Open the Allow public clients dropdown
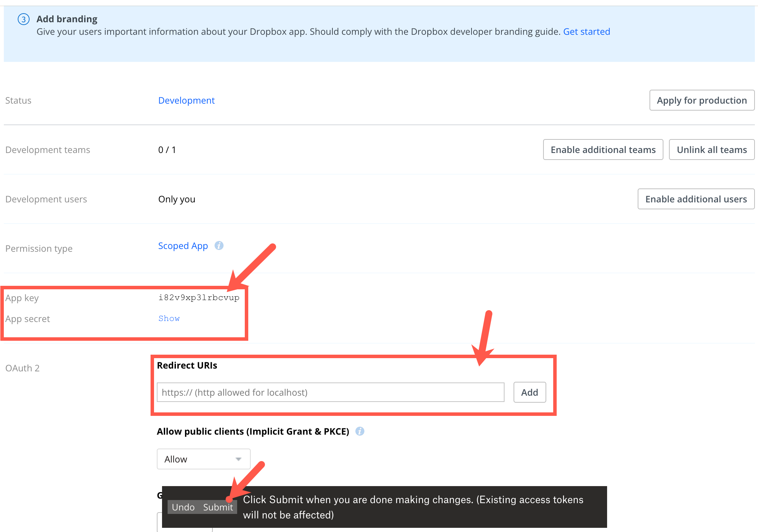758x532 pixels. pos(203,459)
